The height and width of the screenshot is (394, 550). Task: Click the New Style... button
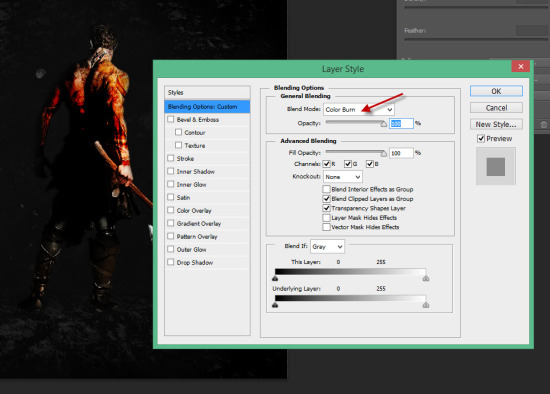[496, 124]
